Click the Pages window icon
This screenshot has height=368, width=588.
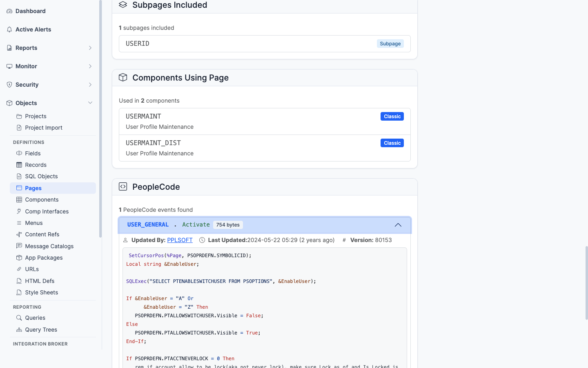(19, 188)
